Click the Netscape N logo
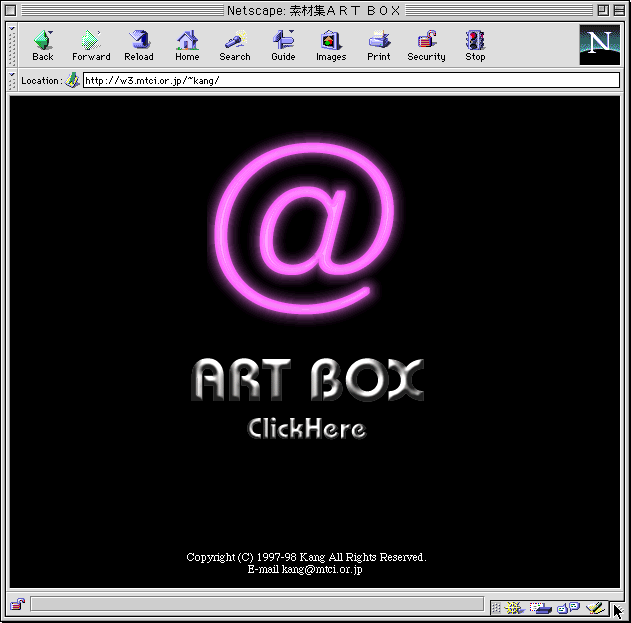The height and width of the screenshot is (623, 631). click(x=600, y=45)
